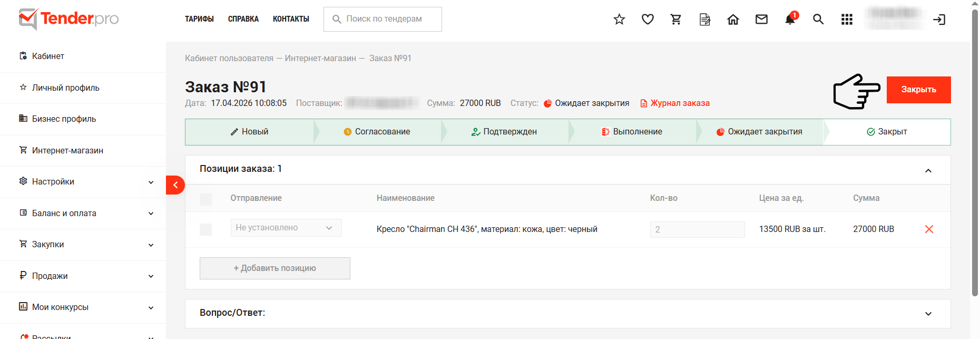
Task: Remove the Chairman CH 436 position
Action: pos(929,229)
